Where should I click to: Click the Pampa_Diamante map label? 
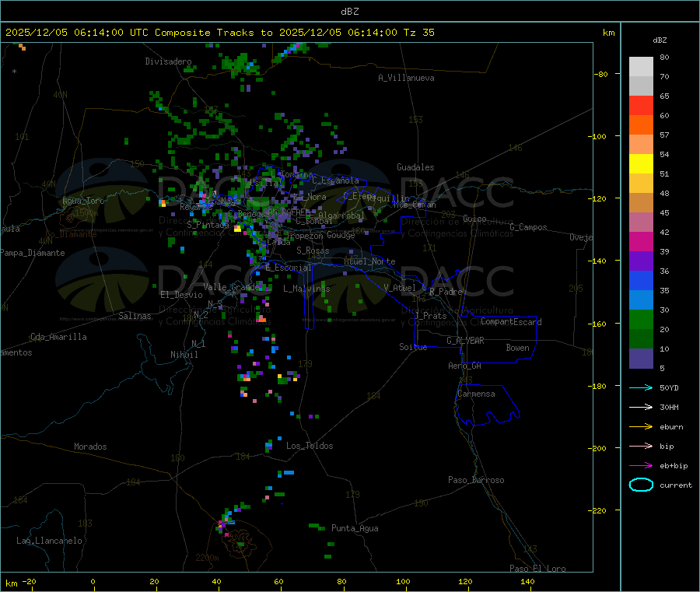pos(33,253)
